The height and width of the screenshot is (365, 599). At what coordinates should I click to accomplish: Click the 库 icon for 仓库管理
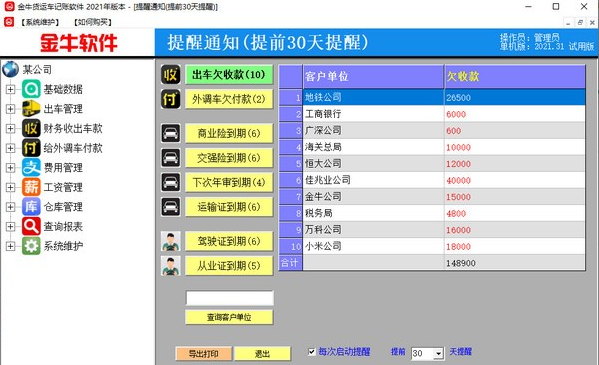(x=31, y=207)
